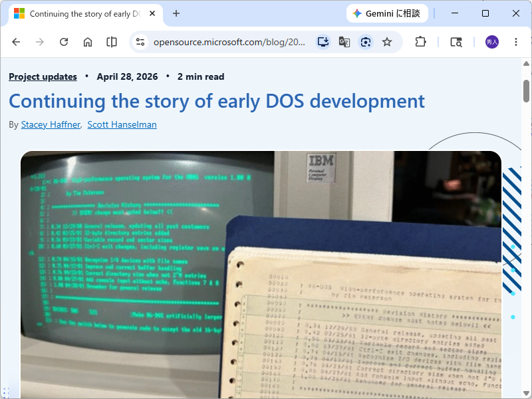Click the vertical scrollbar thumb

526,90
